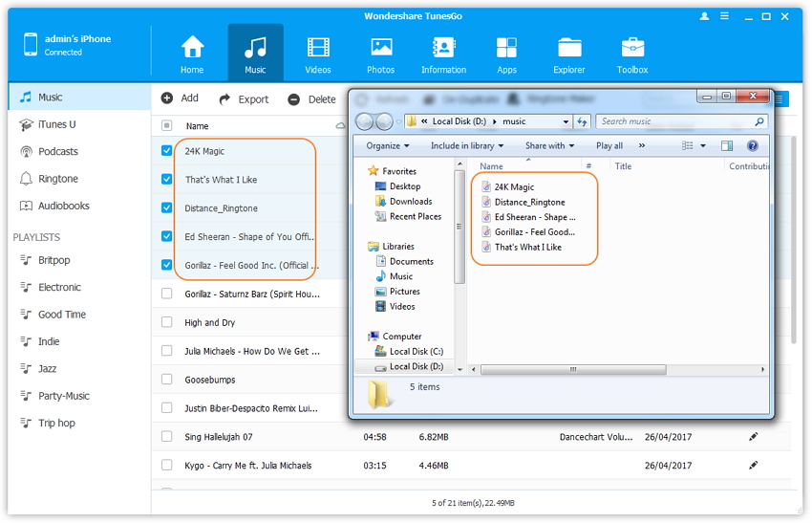This screenshot has height=523, width=812.
Task: Open the Explorer folder icon
Action: coord(569,48)
